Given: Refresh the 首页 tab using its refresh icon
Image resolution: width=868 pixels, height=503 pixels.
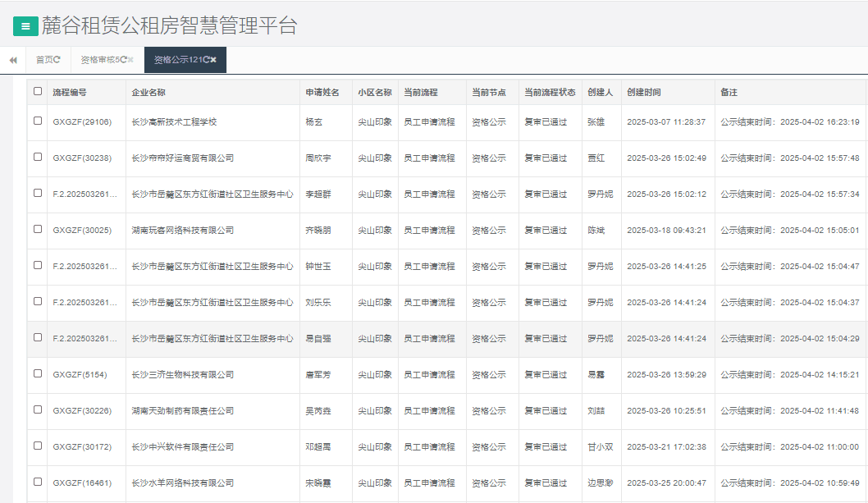Looking at the screenshot, I should tap(57, 59).
